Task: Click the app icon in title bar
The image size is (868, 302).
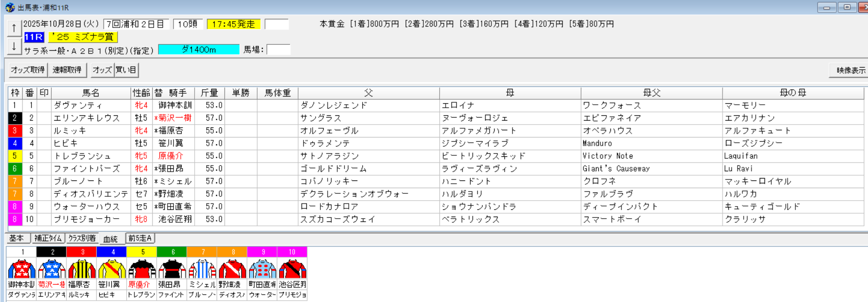Action: [10, 8]
